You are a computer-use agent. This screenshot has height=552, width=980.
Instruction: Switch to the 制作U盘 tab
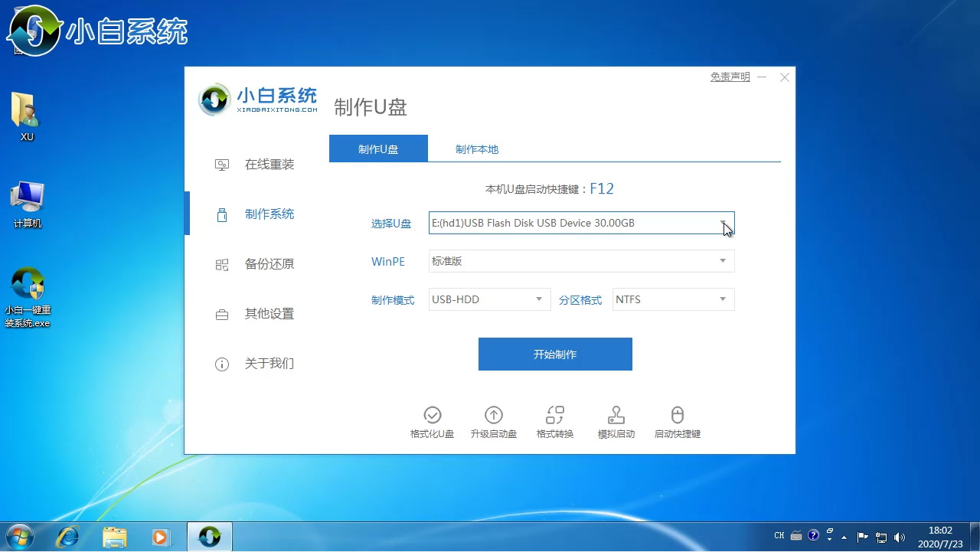pyautogui.click(x=378, y=149)
